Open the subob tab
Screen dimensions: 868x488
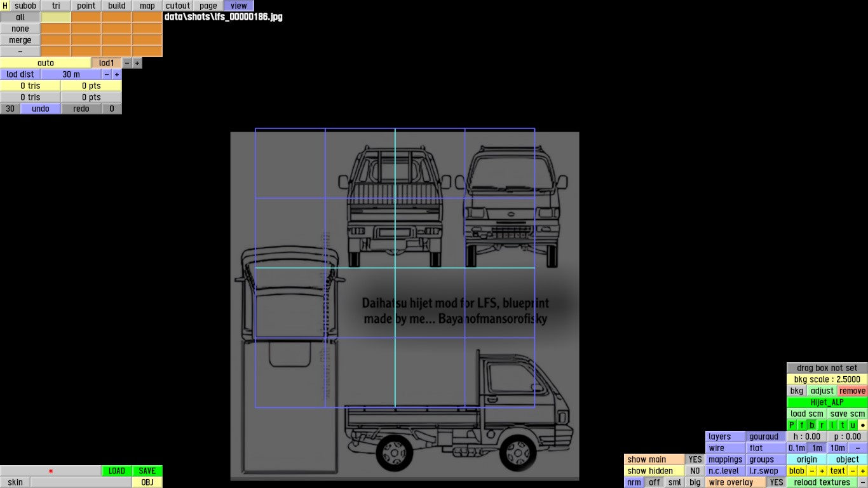[x=25, y=6]
